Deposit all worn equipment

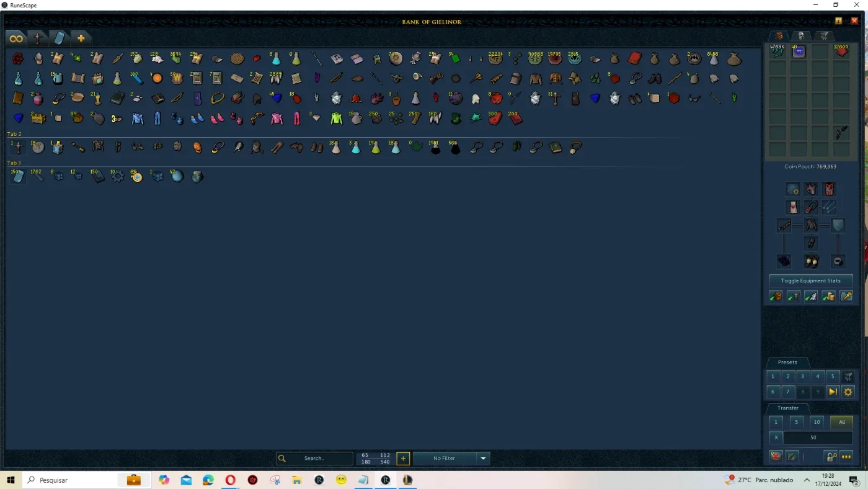click(x=794, y=297)
